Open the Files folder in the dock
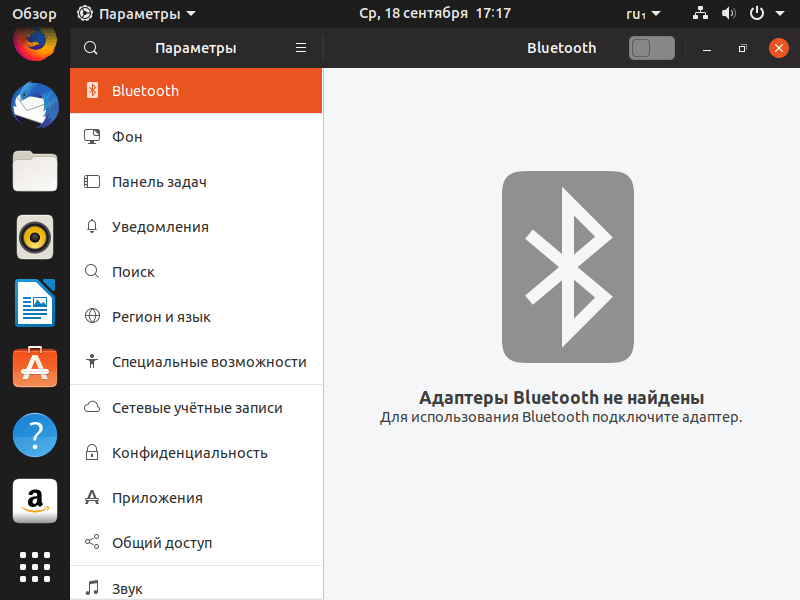800x600 pixels. coord(35,171)
